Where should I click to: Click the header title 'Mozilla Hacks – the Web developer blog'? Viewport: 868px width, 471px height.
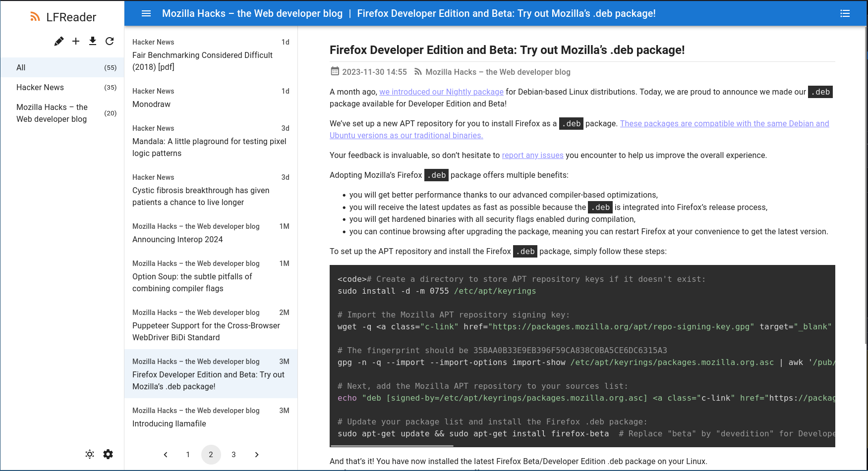[252, 13]
